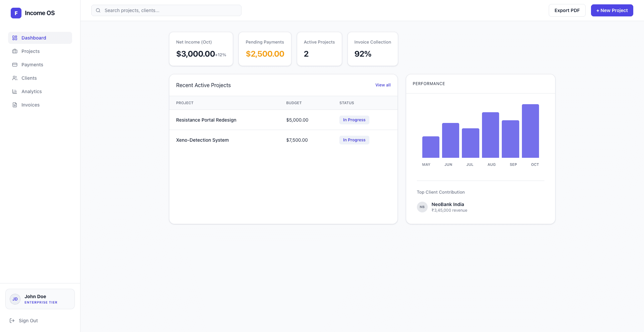Click the Dashboard grid icon in sidebar

(x=15, y=38)
